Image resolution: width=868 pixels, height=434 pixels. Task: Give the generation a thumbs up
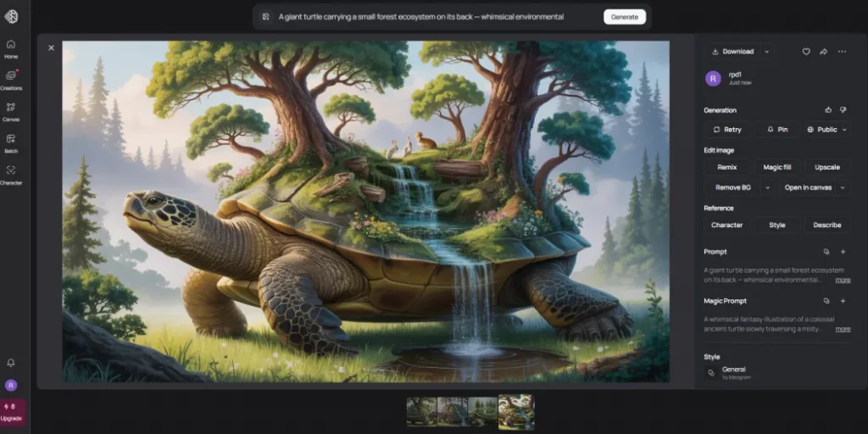coord(828,110)
